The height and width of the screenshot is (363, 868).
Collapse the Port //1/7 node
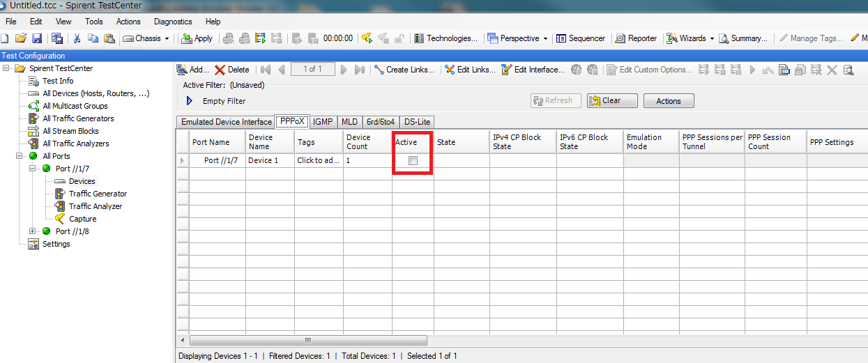pyautogui.click(x=33, y=169)
